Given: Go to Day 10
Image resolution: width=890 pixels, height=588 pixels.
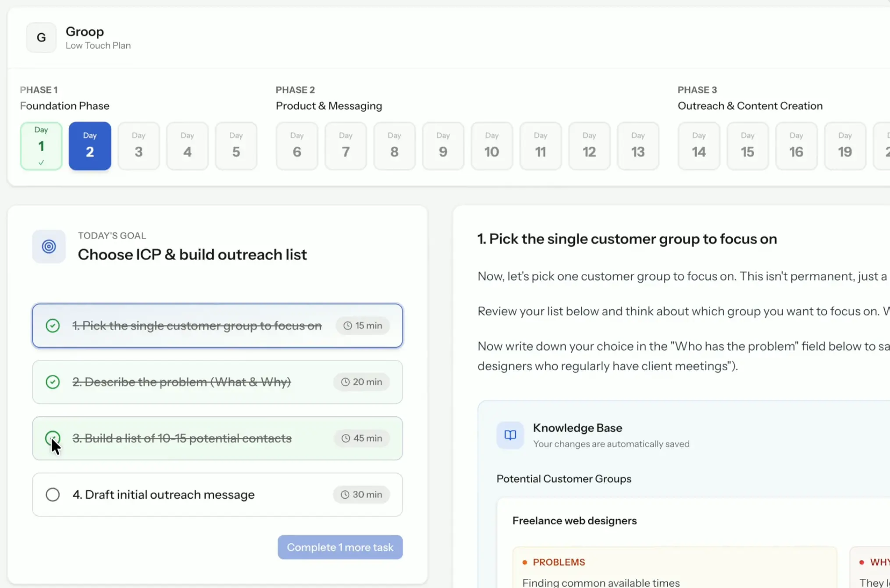Looking at the screenshot, I should (x=491, y=146).
